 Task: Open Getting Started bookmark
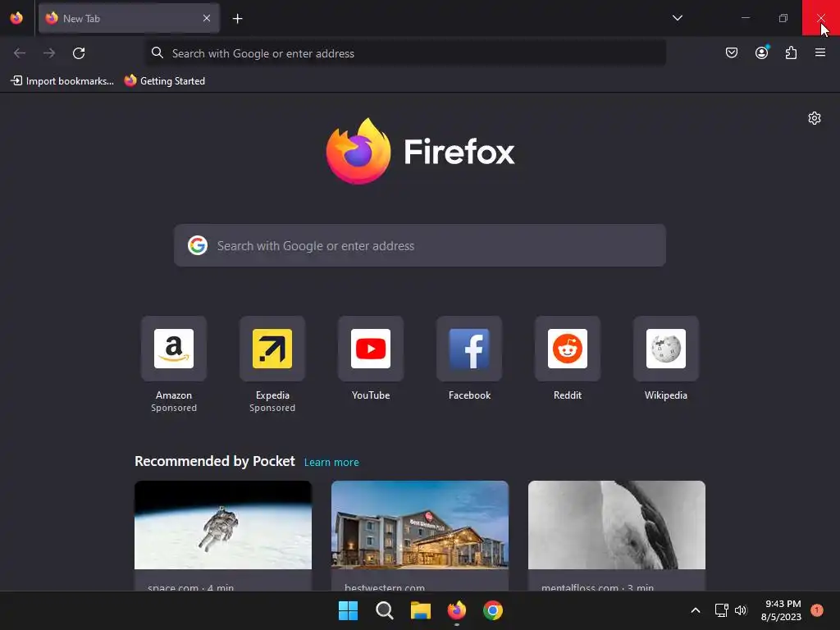point(165,81)
